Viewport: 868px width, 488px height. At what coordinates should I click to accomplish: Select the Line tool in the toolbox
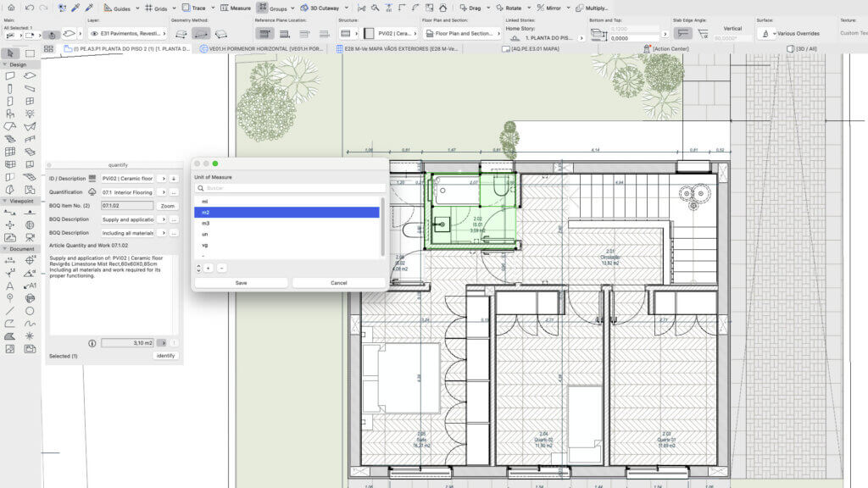[10, 311]
